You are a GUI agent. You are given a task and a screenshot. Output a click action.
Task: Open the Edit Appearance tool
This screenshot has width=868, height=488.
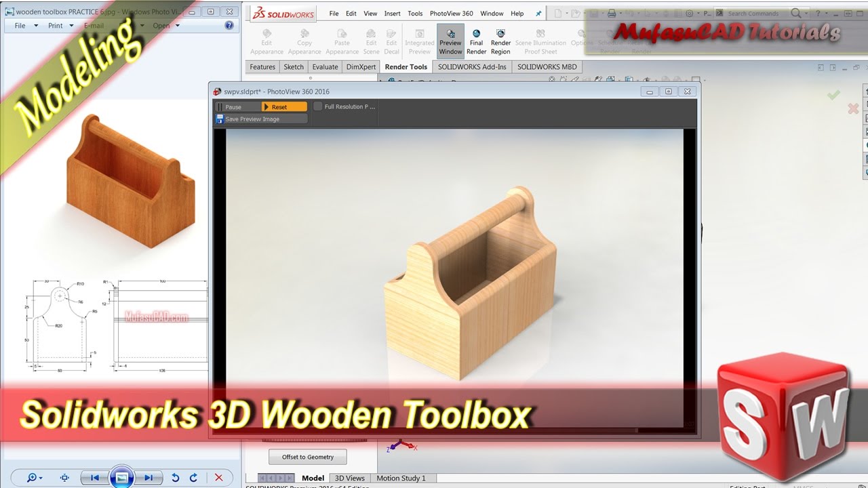[x=267, y=42]
